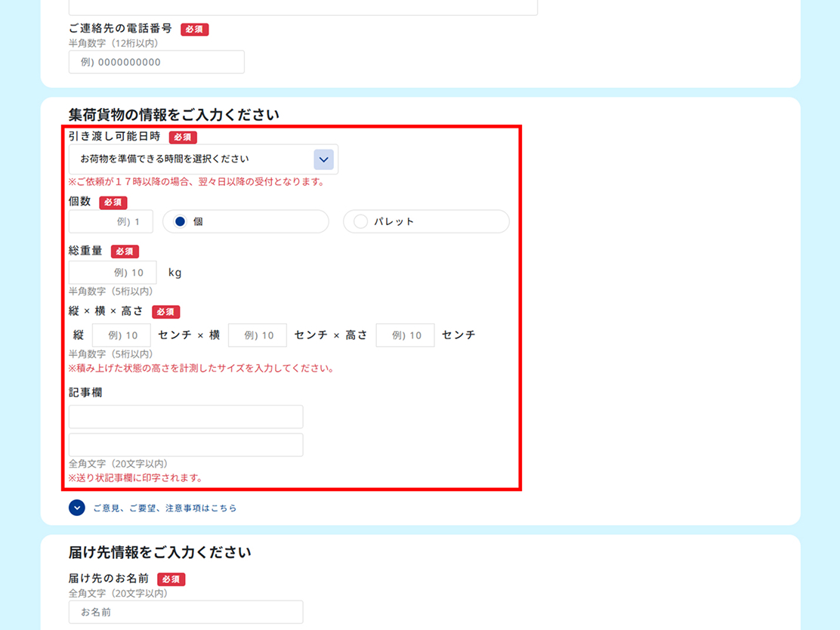Viewport: 840px width, 630px height.
Task: Click the blue chevron of the pickup time dropdown
Action: (x=323, y=159)
